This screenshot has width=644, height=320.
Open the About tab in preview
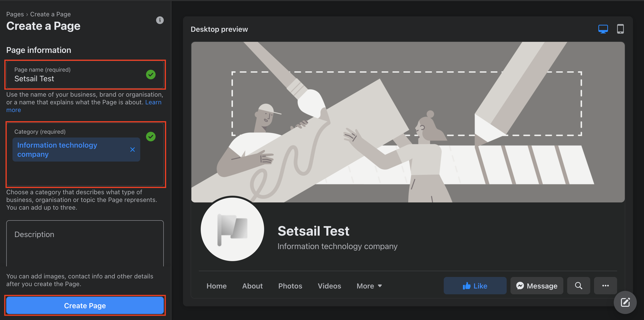coord(252,286)
